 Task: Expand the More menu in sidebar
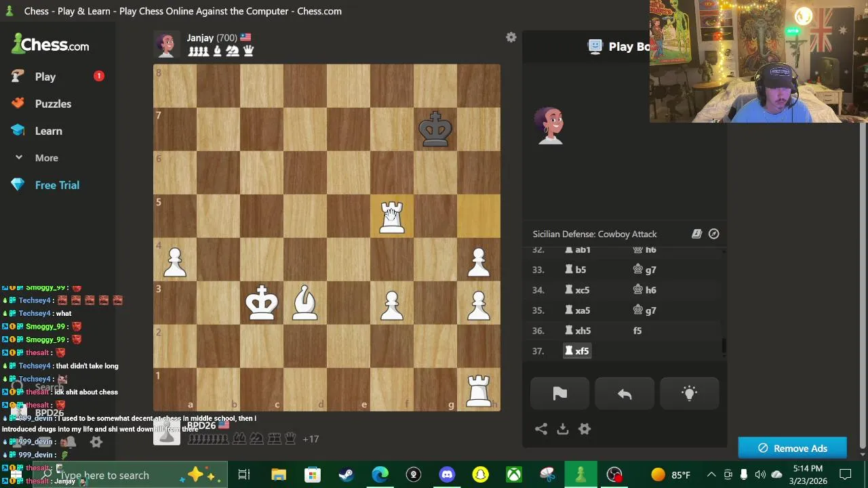[x=46, y=158]
